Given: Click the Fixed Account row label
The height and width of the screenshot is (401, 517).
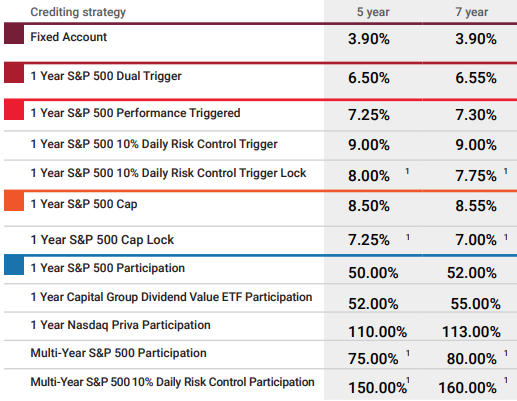Looking at the screenshot, I should 69,37.
